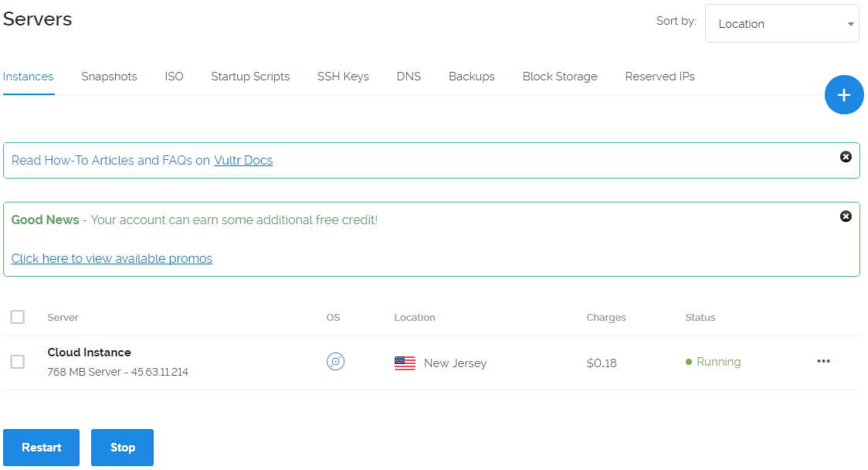Click the blue plus deploy server button
868x470 pixels.
(x=844, y=95)
